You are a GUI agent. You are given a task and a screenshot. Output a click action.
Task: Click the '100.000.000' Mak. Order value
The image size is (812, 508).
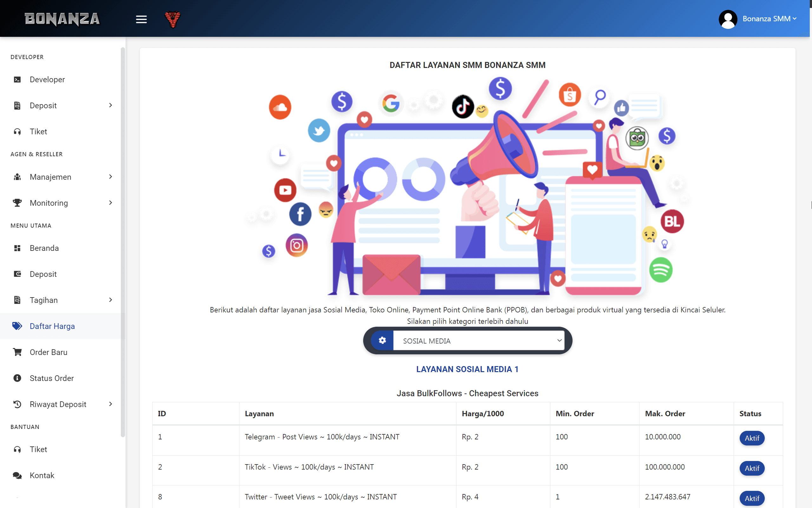coord(665,467)
